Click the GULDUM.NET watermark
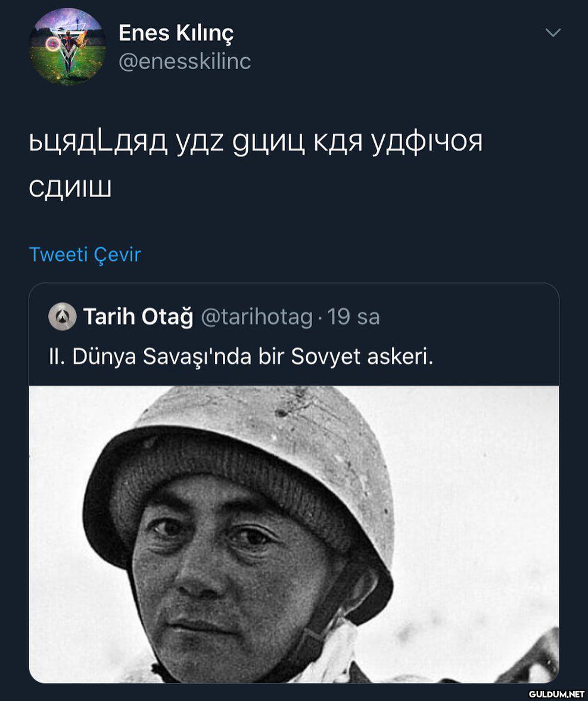 pos(556,693)
